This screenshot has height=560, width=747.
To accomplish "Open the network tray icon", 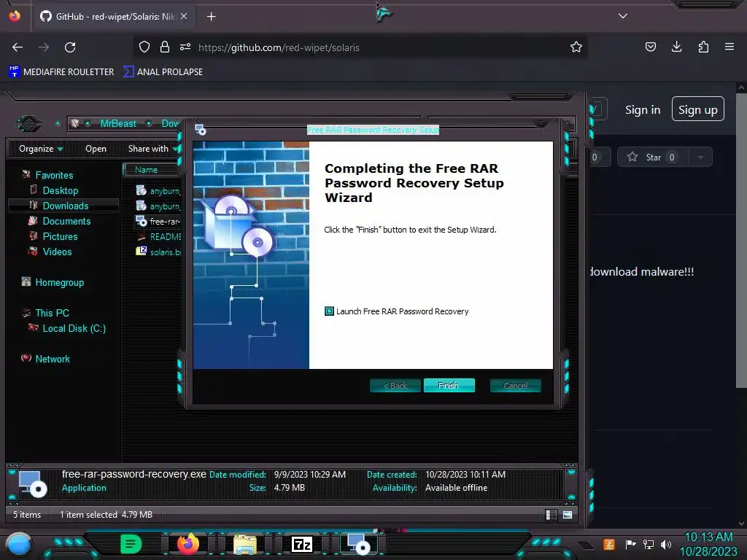I will (649, 544).
